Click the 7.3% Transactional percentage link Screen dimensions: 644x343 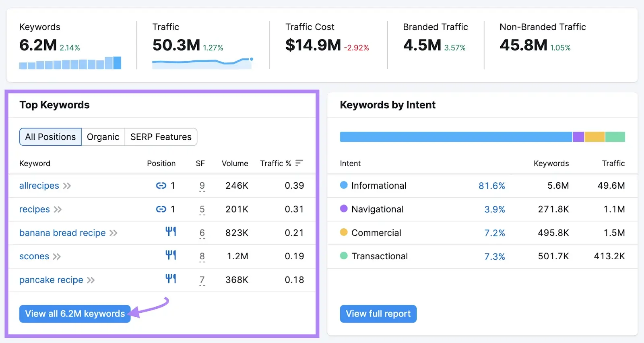point(495,256)
